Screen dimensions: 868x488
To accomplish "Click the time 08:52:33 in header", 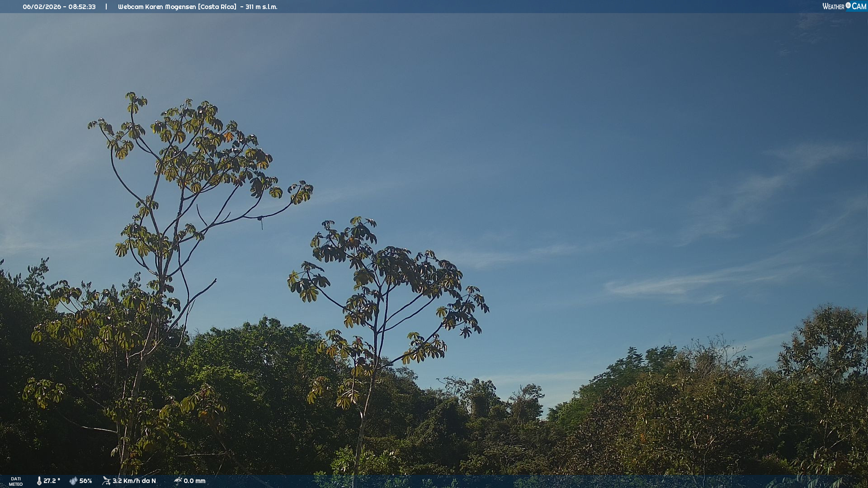I will tap(82, 7).
